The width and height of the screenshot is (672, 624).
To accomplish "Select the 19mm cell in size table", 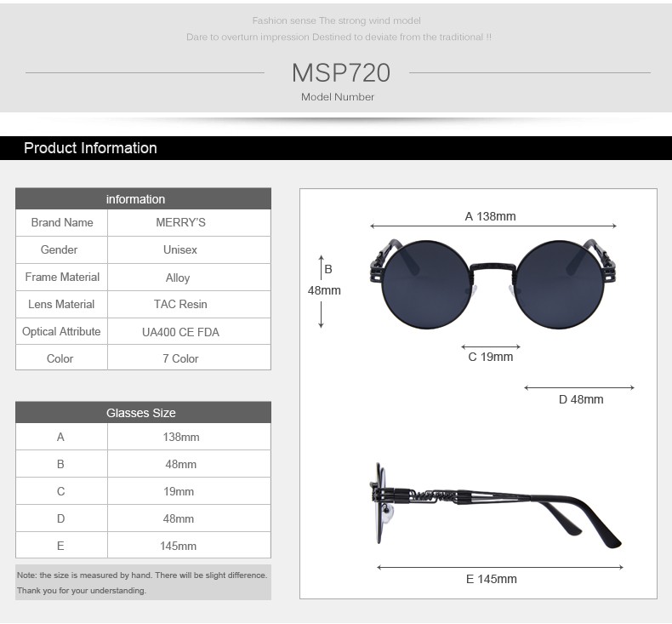I will (189, 491).
